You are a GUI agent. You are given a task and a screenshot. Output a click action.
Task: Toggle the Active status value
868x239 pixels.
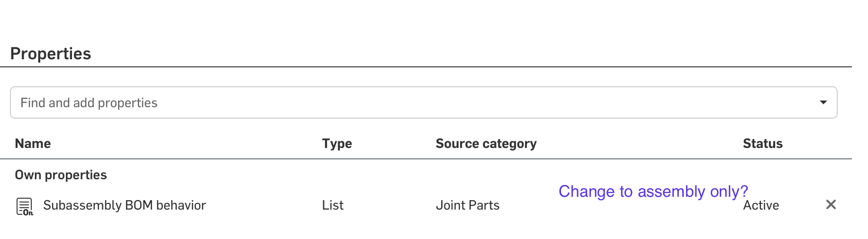click(761, 205)
